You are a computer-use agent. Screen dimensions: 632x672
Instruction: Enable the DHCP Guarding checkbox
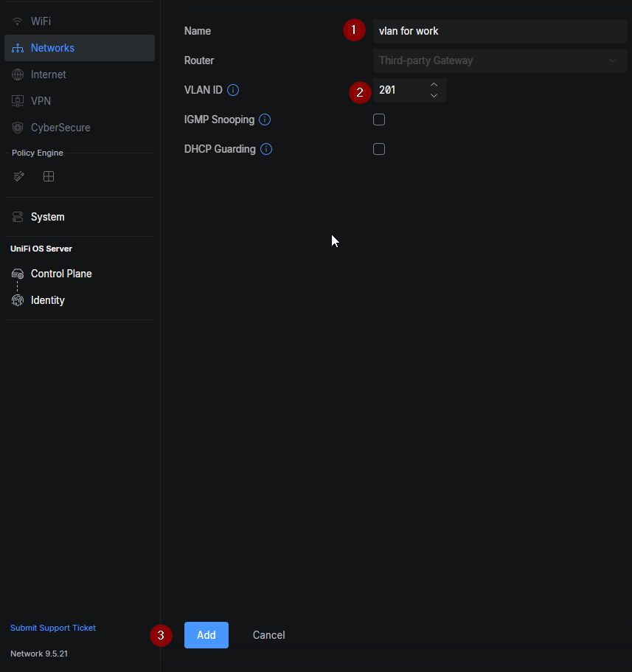pos(379,149)
